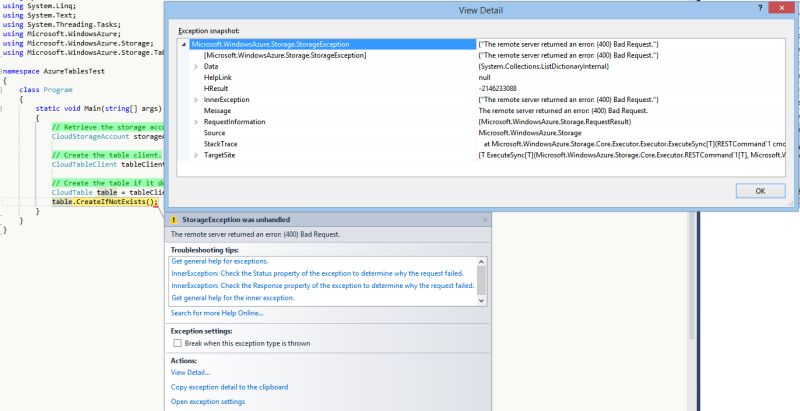Enable Break when this exception type is thrown
This screenshot has width=800, height=411.
(177, 343)
